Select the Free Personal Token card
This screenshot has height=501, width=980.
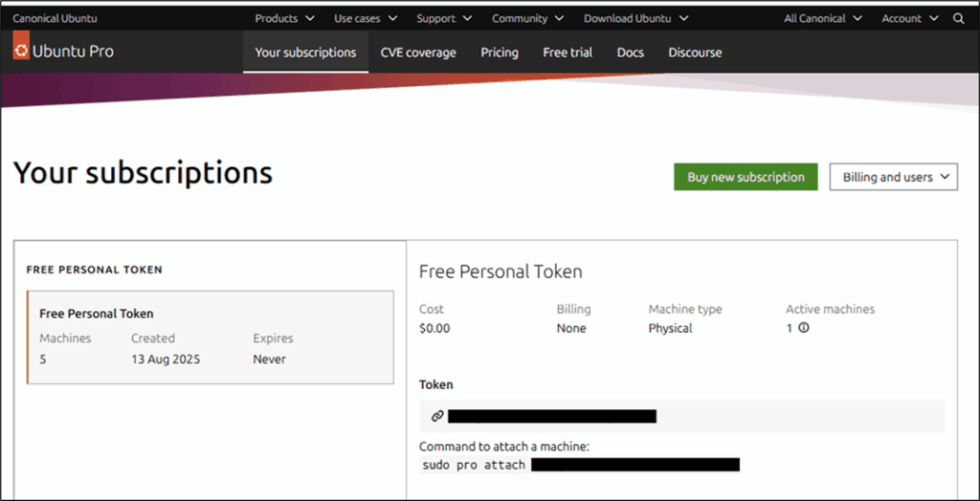211,337
